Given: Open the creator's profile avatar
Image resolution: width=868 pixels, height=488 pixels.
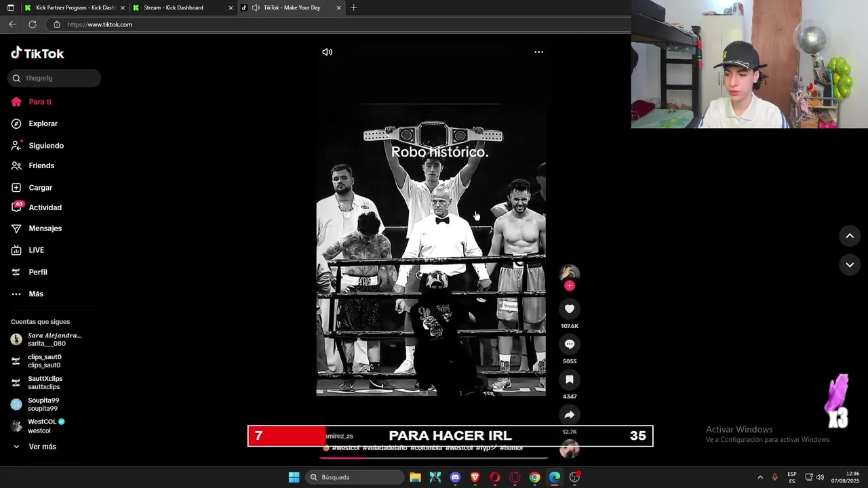Looking at the screenshot, I should point(570,272).
